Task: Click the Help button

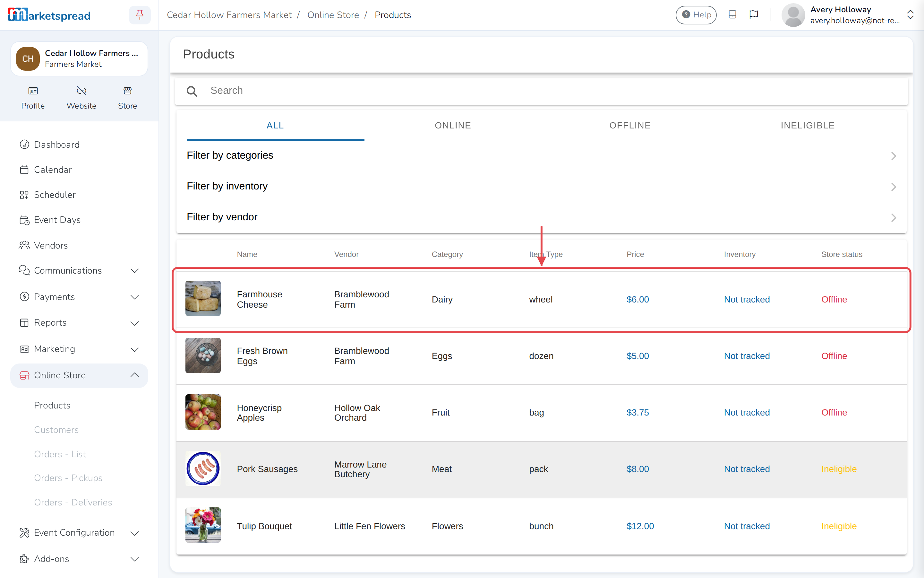Action: click(x=696, y=15)
